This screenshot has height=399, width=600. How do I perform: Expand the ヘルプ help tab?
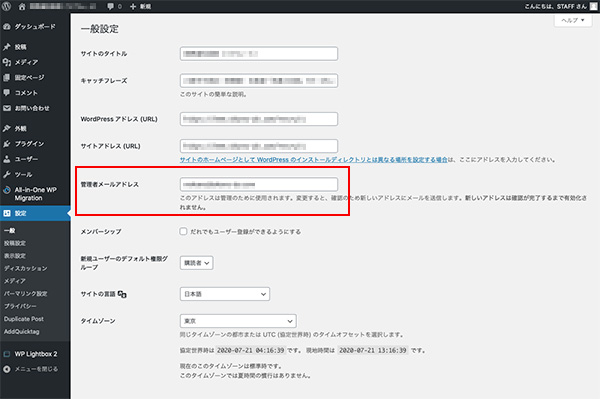[x=573, y=20]
